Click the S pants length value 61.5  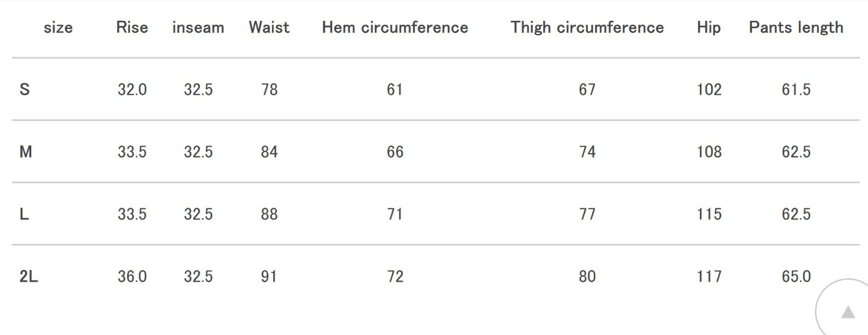(796, 90)
